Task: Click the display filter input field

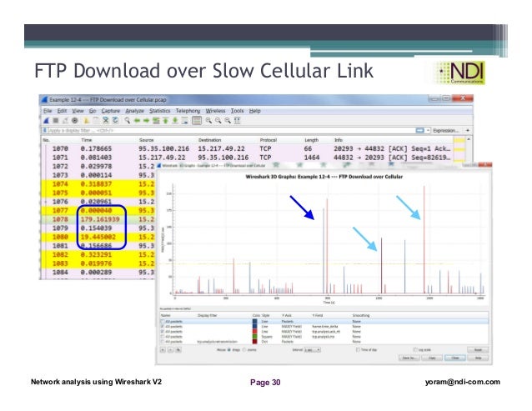Action: point(231,130)
